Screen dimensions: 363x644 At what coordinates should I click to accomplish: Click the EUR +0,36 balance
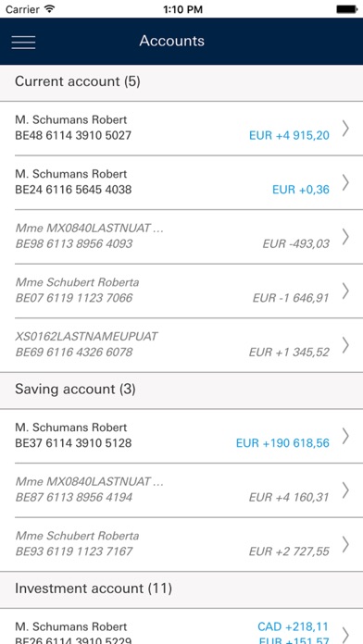tap(301, 190)
